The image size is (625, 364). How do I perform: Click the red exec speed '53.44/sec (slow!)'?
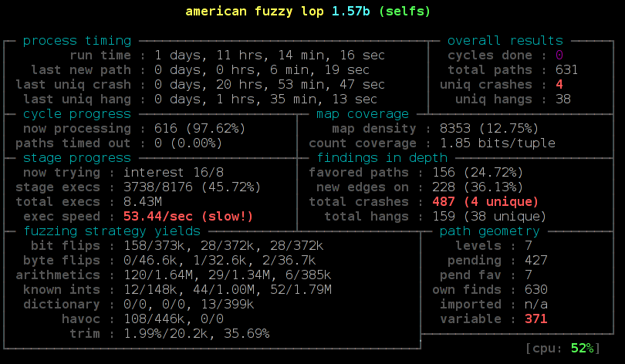click(x=188, y=217)
